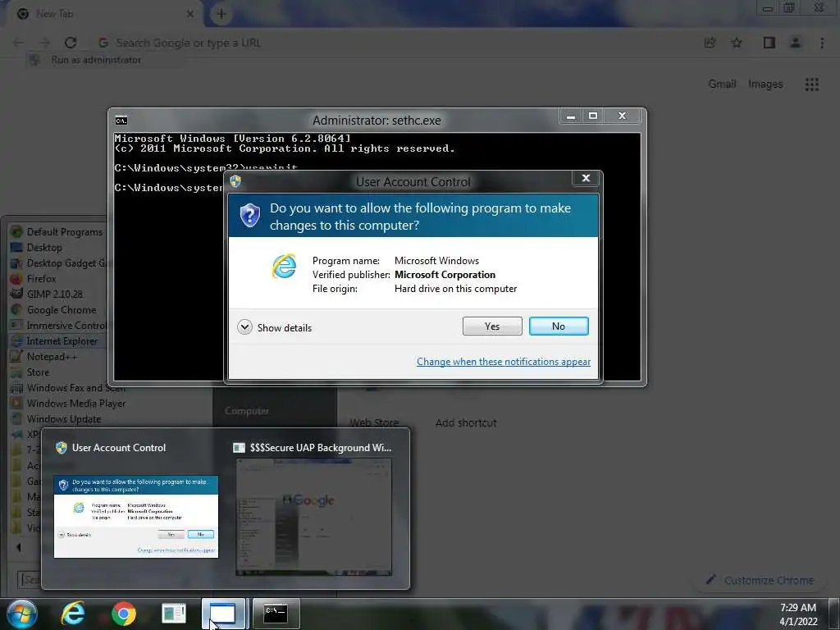This screenshot has width=840, height=630.
Task: Close the New Tab tab
Action: [190, 15]
